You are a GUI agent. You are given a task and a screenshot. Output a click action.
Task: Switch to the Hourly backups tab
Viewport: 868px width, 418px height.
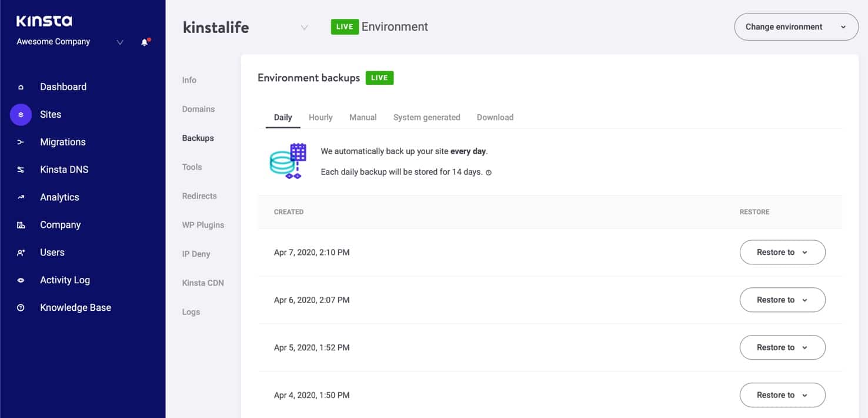(321, 117)
